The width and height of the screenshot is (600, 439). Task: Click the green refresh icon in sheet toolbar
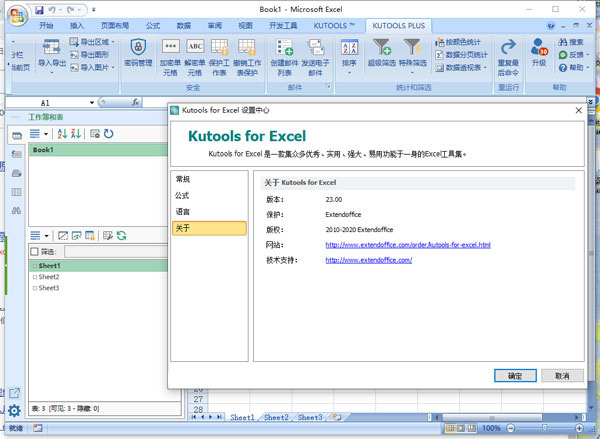coord(122,235)
